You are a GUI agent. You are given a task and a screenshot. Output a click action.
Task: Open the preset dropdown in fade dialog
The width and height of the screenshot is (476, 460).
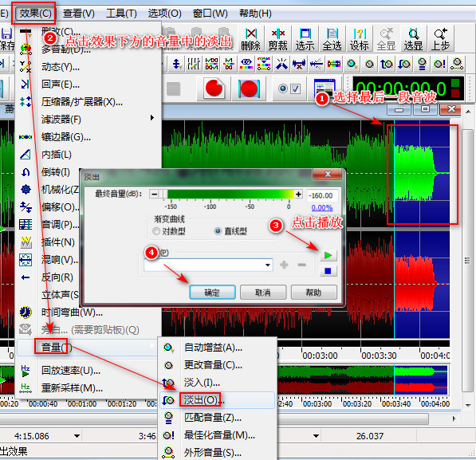click(267, 265)
